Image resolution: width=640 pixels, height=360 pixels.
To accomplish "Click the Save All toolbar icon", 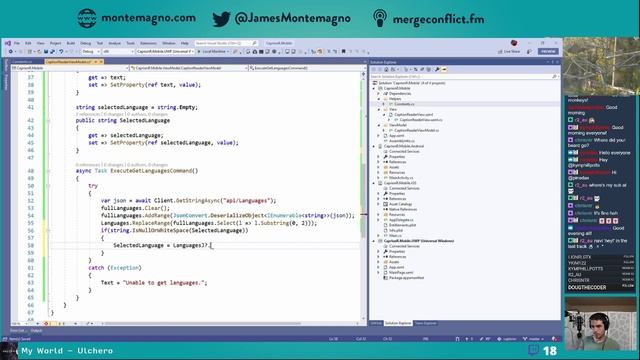I will tap(52, 51).
